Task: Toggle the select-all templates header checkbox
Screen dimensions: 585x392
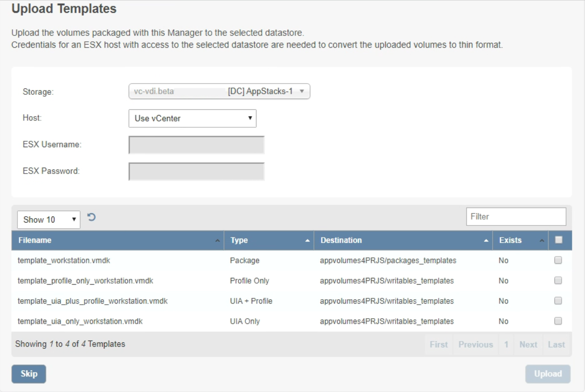Action: [558, 240]
